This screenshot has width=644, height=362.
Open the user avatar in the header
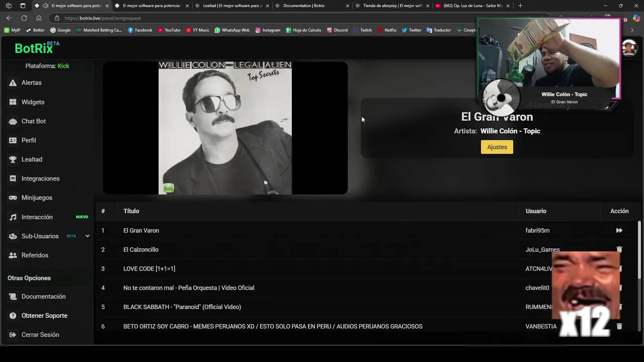click(x=630, y=48)
